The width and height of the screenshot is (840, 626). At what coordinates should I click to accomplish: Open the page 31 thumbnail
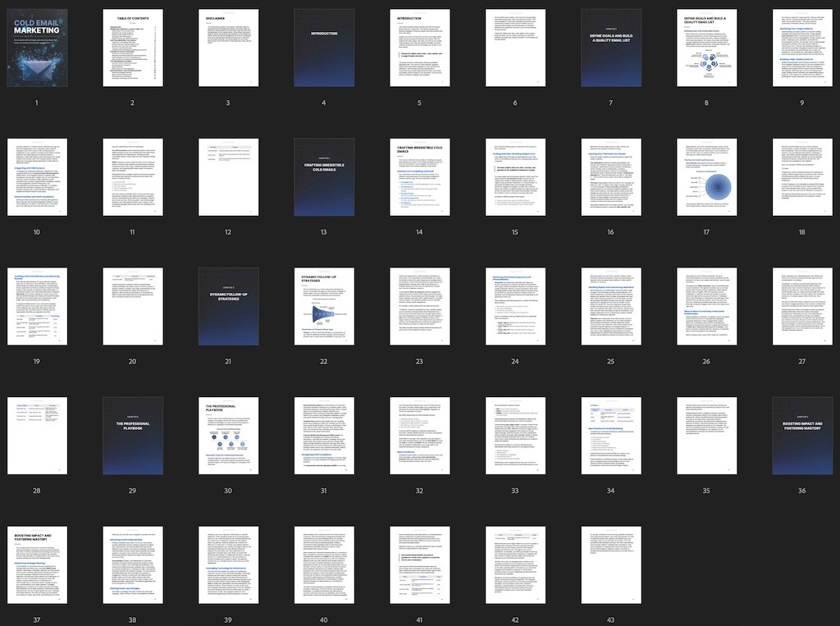point(324,436)
